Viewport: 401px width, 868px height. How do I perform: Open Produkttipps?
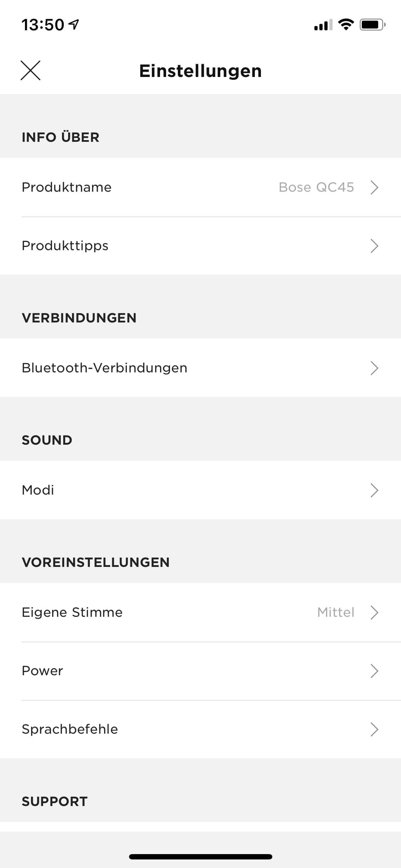pos(65,246)
